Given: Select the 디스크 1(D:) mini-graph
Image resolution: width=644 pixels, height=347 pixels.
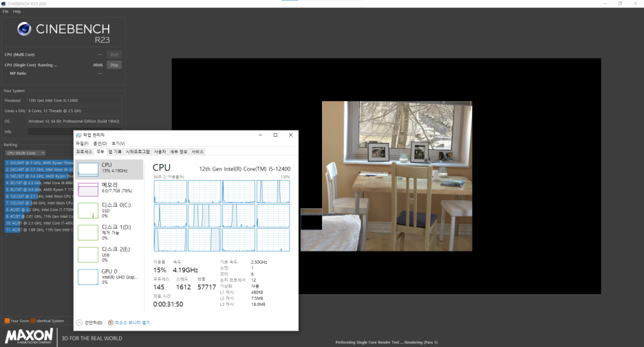Looking at the screenshot, I should [88, 232].
